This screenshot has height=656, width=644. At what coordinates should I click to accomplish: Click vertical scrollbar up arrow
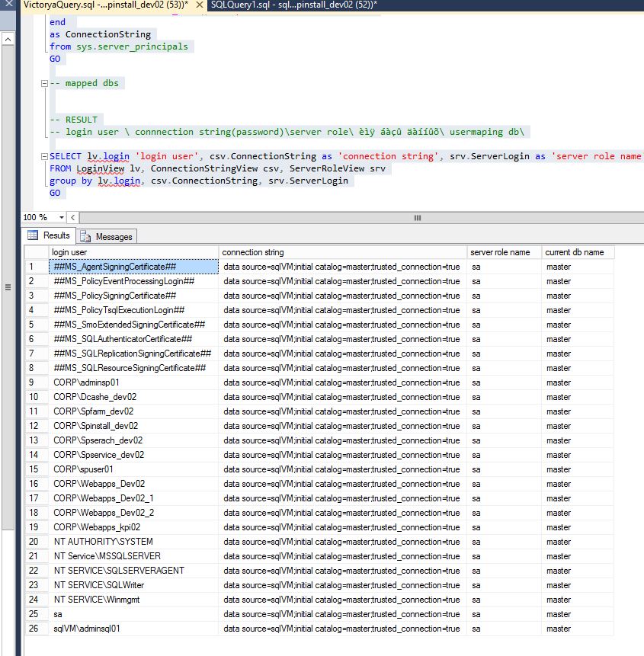tap(8, 39)
